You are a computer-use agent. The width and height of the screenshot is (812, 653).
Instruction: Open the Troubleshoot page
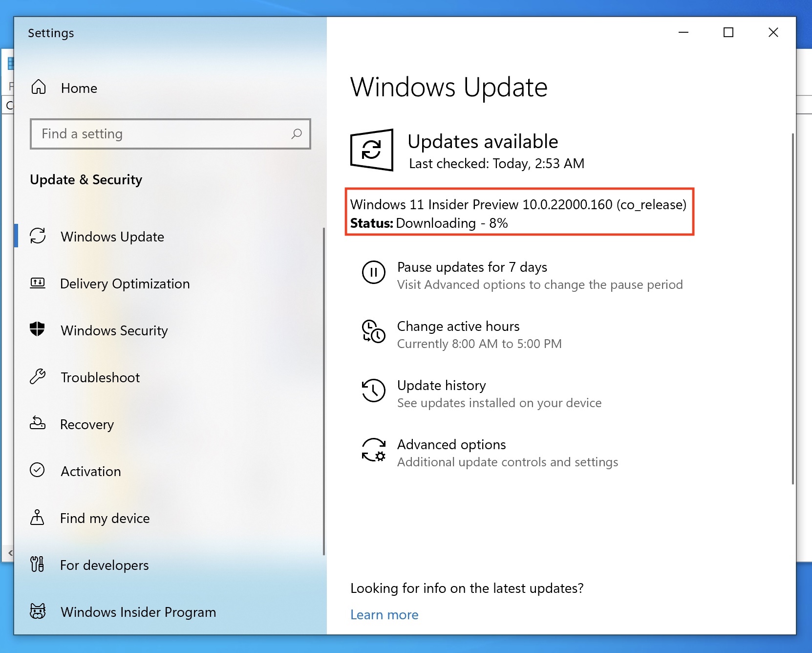pos(100,377)
